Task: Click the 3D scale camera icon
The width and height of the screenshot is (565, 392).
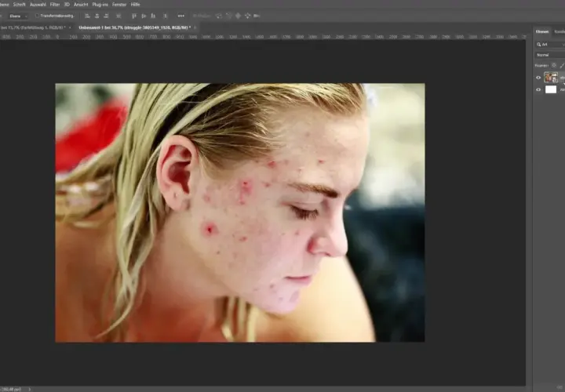Action: pos(257,16)
